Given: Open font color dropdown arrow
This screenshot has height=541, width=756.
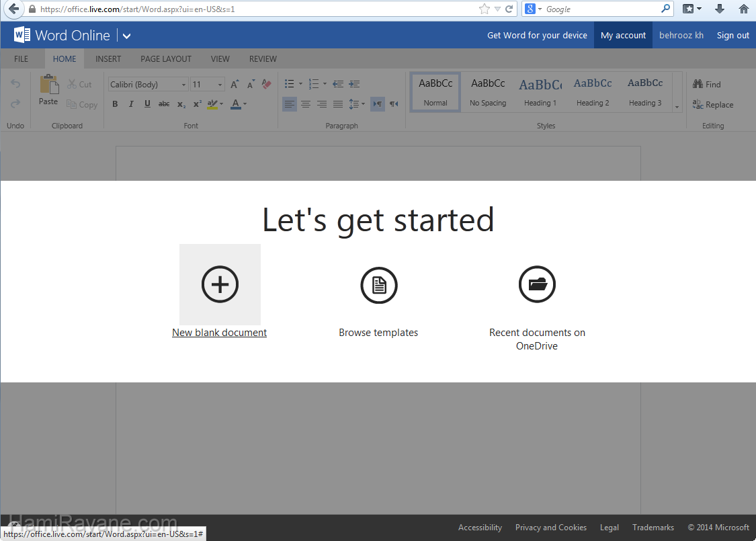Looking at the screenshot, I should (x=245, y=104).
